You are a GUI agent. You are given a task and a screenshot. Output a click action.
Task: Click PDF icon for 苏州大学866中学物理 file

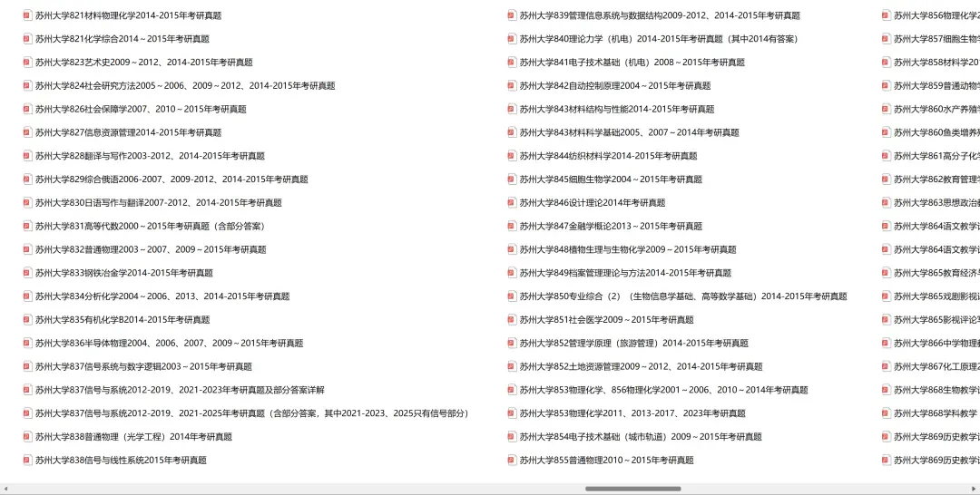pos(887,343)
